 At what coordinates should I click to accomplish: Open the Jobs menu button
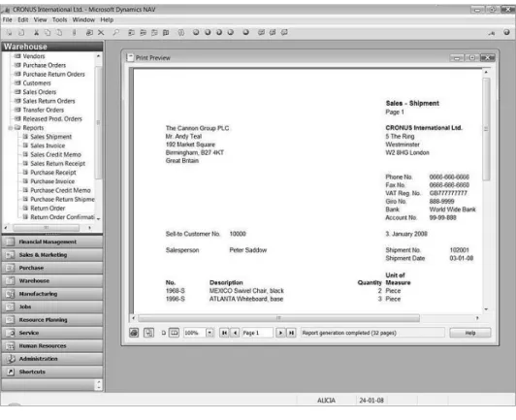[52, 307]
